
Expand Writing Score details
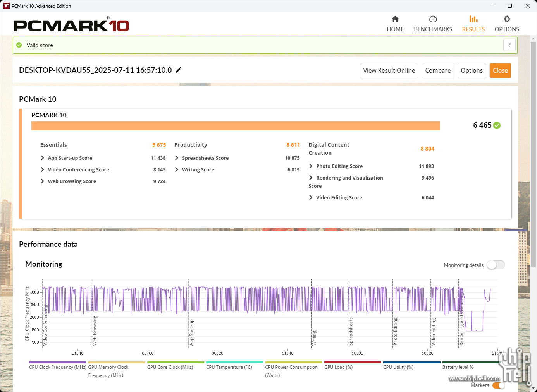(177, 169)
